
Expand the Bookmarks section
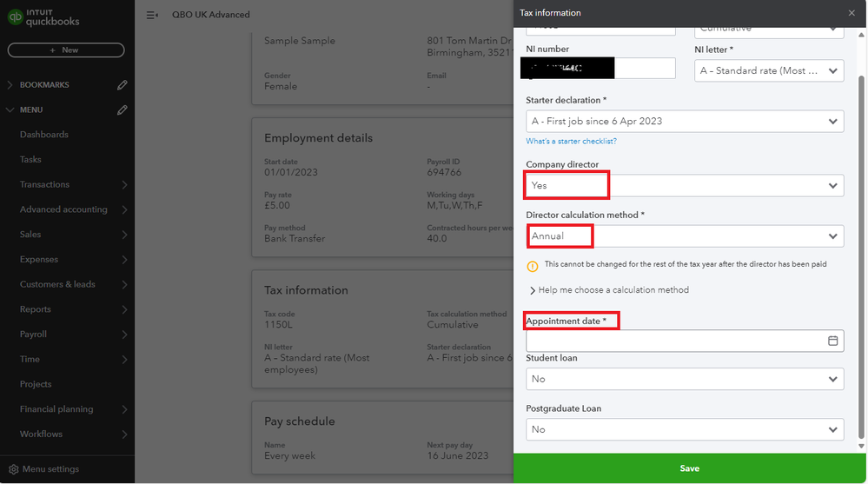point(10,85)
